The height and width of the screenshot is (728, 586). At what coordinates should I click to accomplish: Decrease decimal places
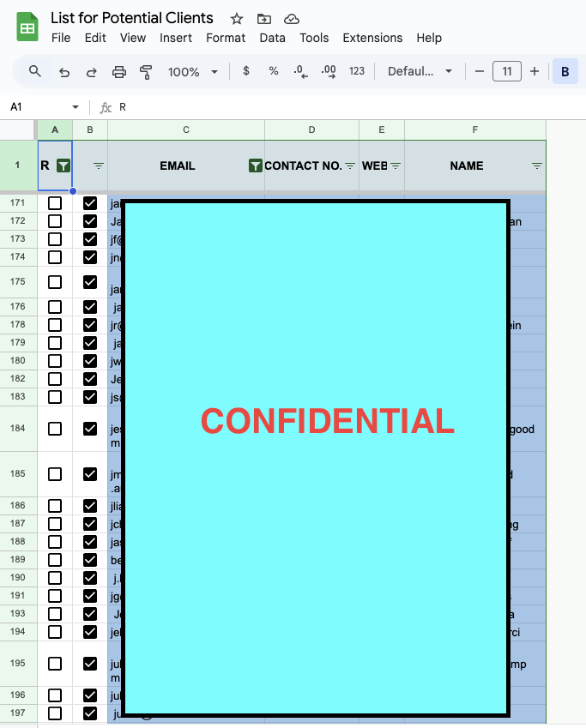[300, 71]
